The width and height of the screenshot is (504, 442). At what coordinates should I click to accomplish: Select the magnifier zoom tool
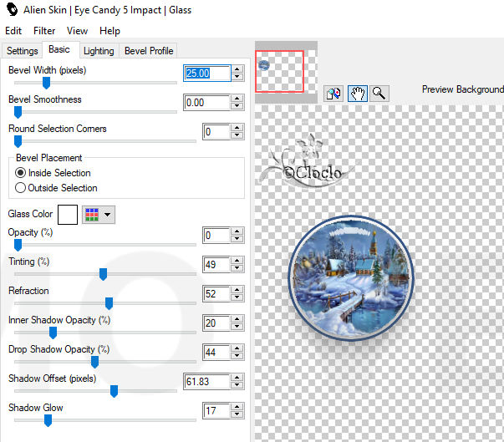pyautogui.click(x=379, y=94)
